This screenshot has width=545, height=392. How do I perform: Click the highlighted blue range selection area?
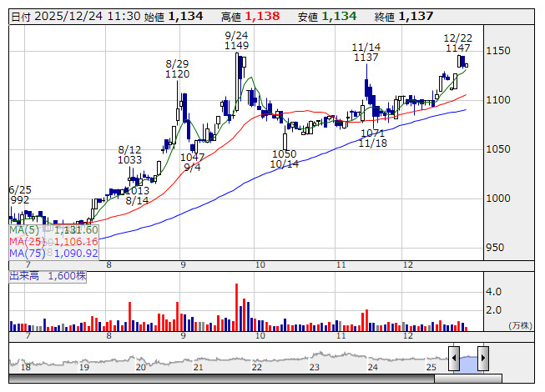(468, 364)
